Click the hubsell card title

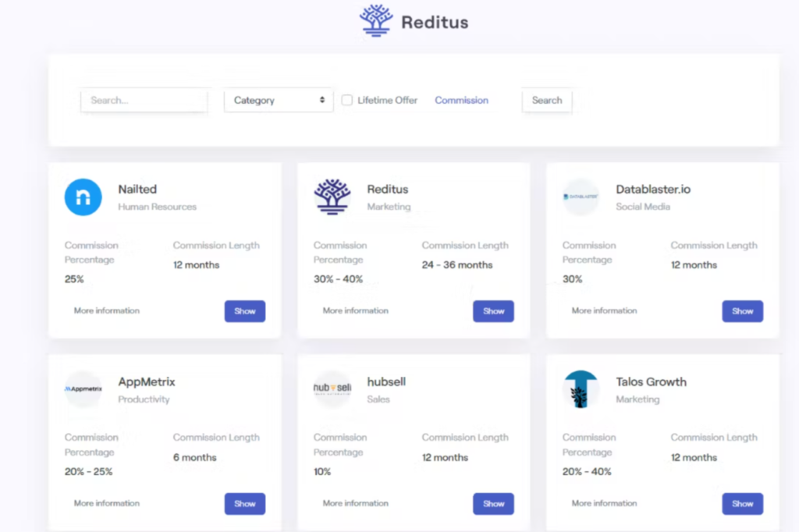pos(386,381)
